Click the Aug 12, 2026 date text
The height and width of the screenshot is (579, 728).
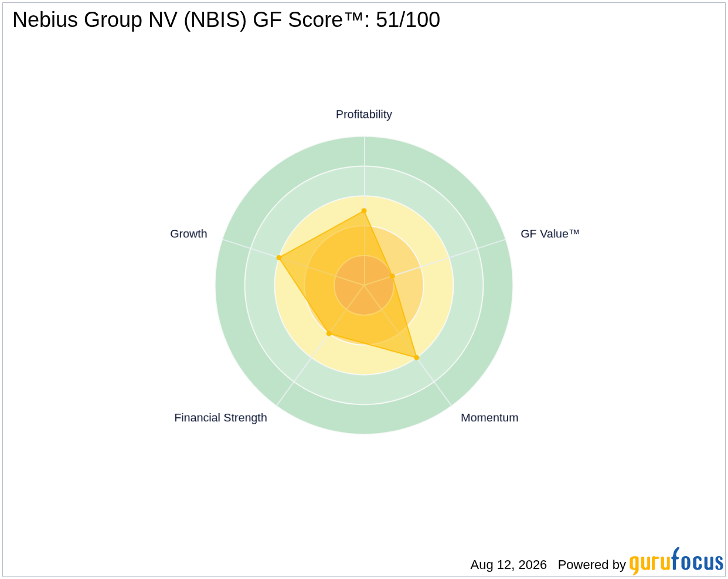pos(508,565)
